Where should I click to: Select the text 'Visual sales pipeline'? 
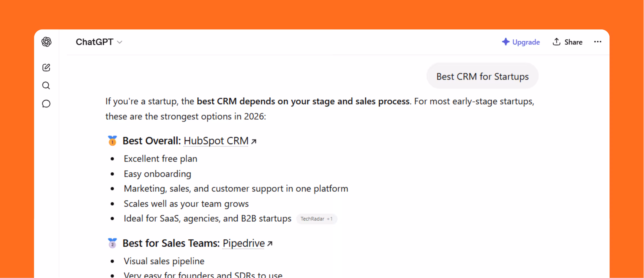point(164,261)
